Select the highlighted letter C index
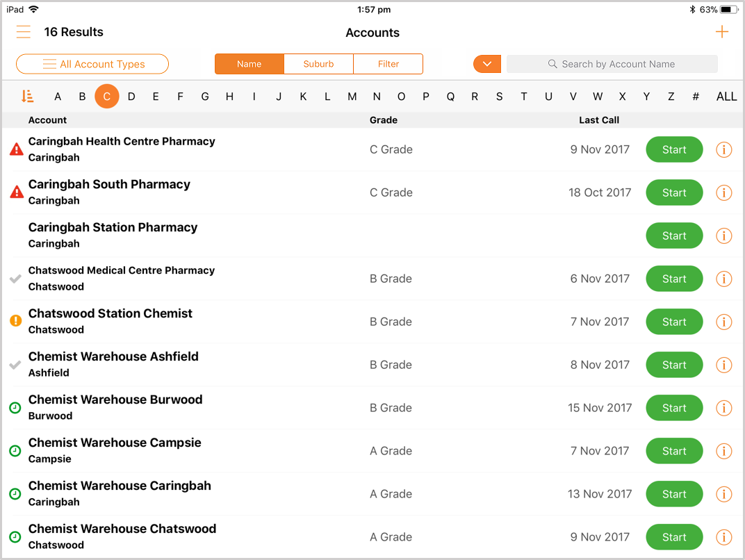The width and height of the screenshot is (745, 560). point(107,97)
